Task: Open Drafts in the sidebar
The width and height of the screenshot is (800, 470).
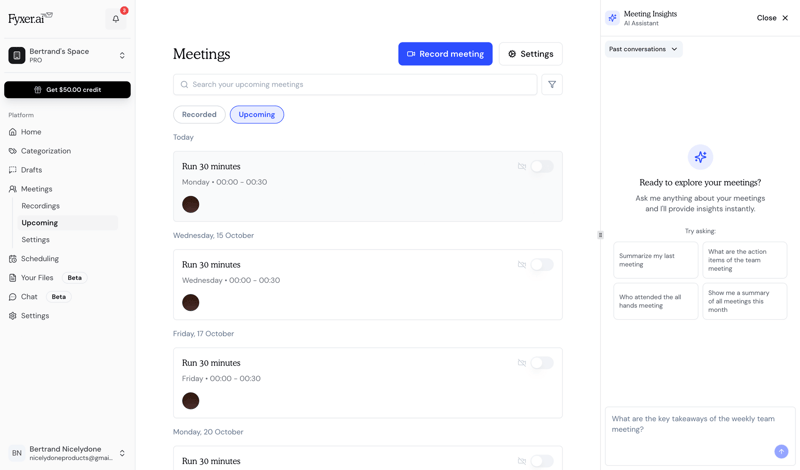Action: tap(31, 170)
